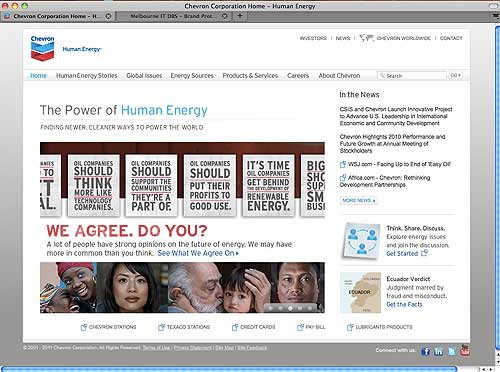Click 'Put Their Profits to Good Use' poster
The height and width of the screenshot is (372, 500).
point(210,185)
